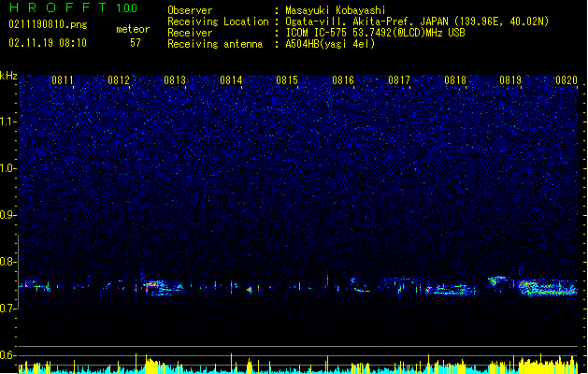Click the 0.7 kHz frequency label

pyautogui.click(x=8, y=309)
